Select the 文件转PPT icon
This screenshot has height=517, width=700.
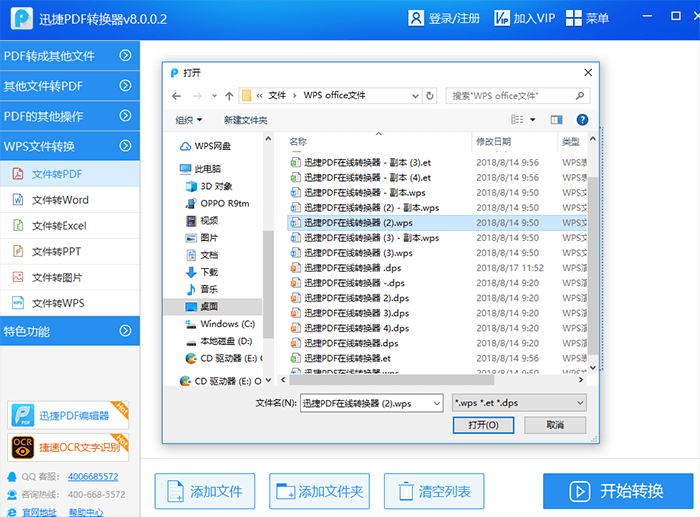point(18,251)
